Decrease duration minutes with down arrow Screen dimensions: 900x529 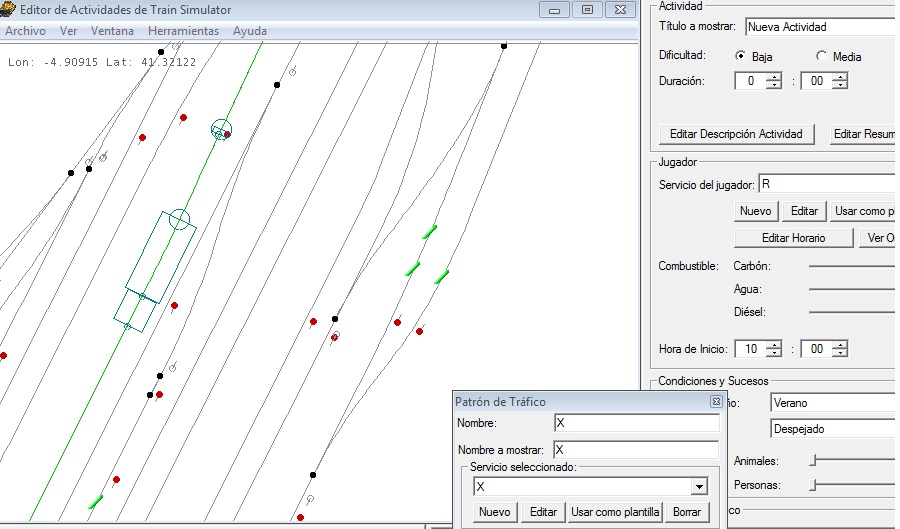pyautogui.click(x=839, y=86)
